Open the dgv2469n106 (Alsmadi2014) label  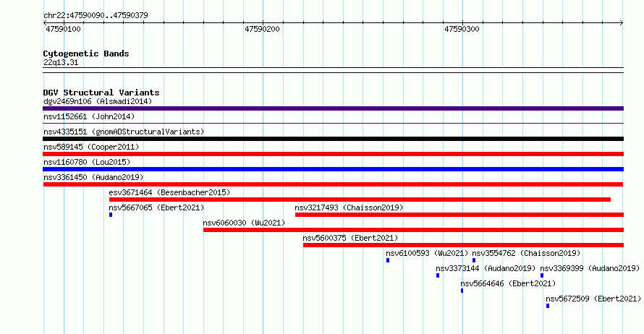tap(98, 101)
